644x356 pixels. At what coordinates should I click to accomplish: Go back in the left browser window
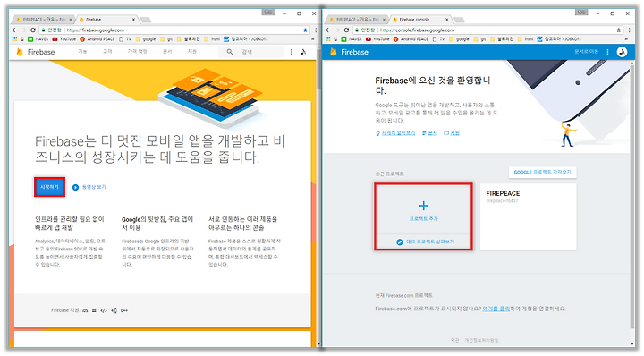(15, 30)
